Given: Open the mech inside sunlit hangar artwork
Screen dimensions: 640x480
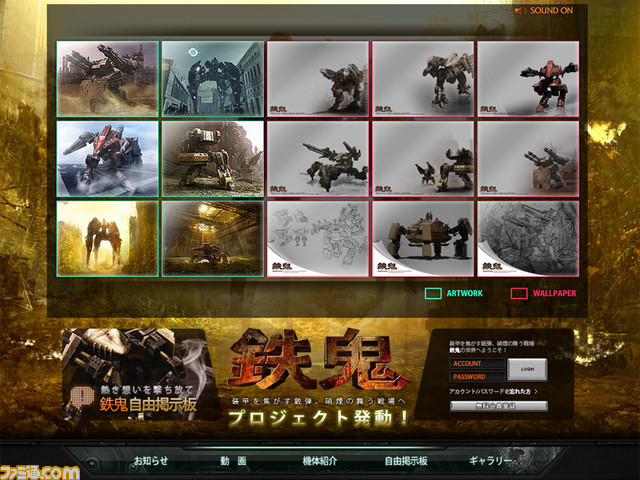Looking at the screenshot, I should (x=213, y=239).
